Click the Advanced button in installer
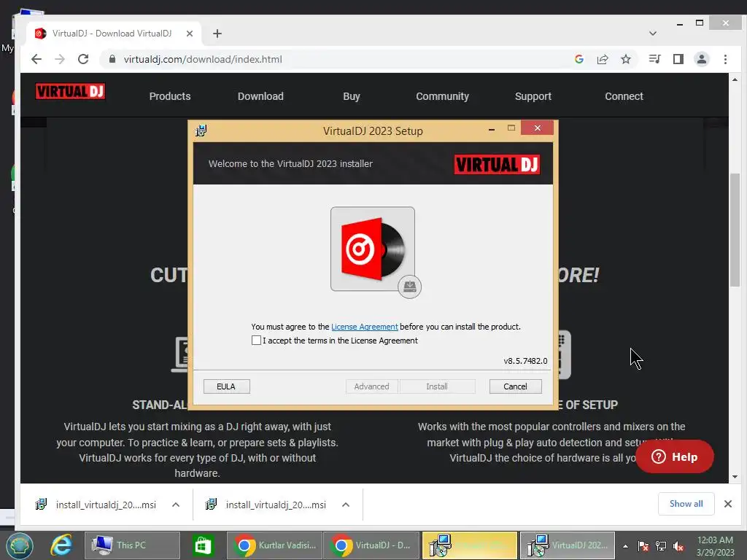This screenshot has height=560, width=747. [371, 386]
